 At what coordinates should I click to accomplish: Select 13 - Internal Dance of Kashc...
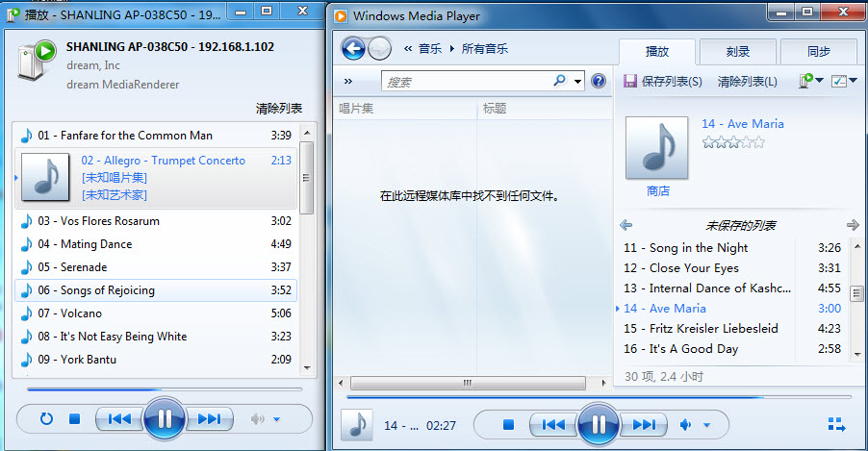click(x=731, y=288)
